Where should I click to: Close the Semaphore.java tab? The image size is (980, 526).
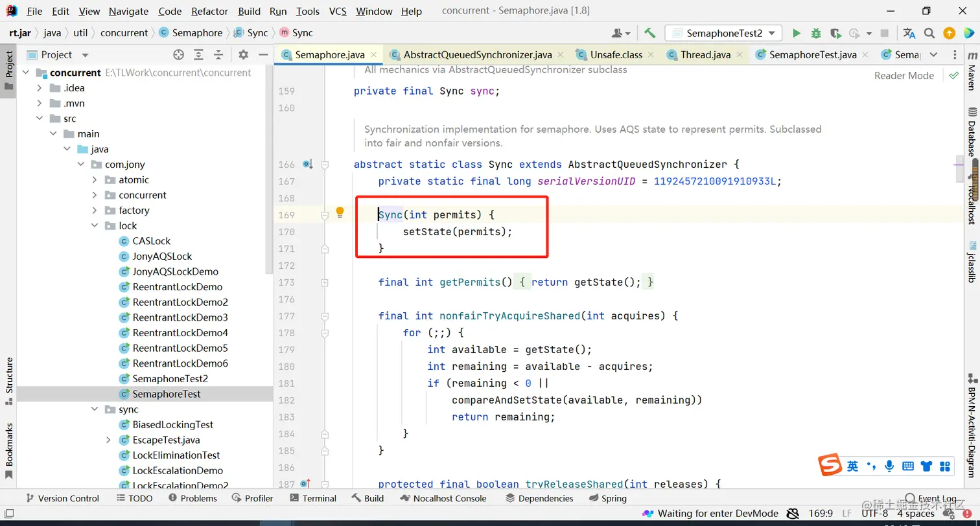click(x=374, y=55)
